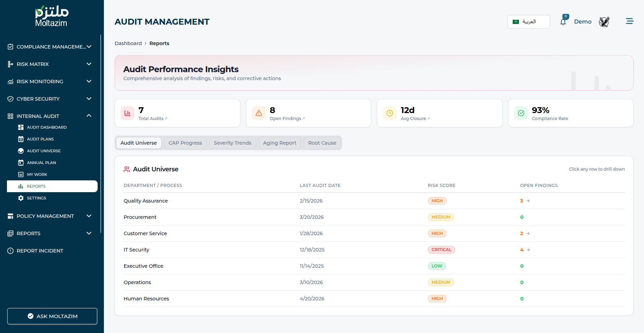This screenshot has height=333, width=644.
Task: Click the notification bell icon
Action: pos(563,22)
